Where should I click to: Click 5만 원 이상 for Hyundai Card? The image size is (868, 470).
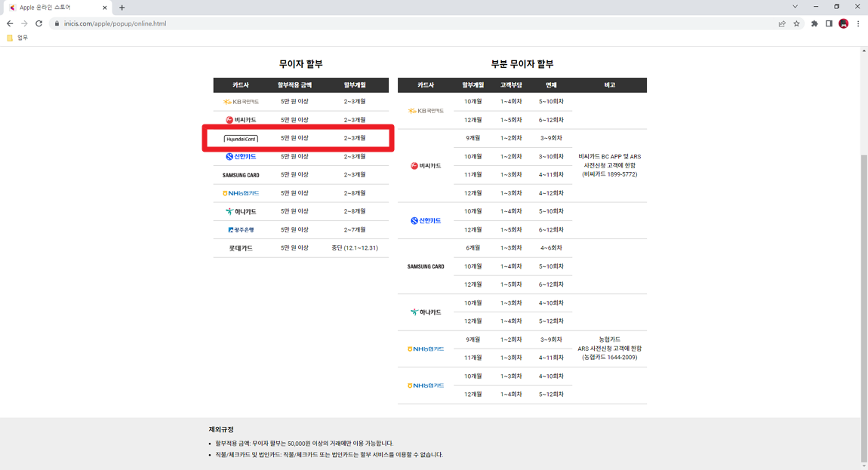(294, 138)
